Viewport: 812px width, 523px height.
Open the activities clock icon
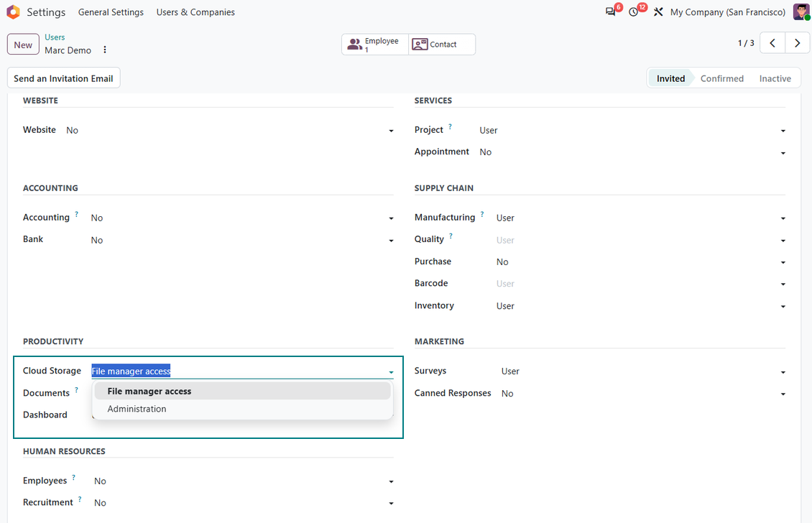[633, 12]
